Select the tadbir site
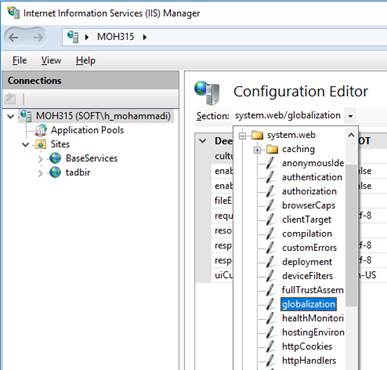This screenshot has width=387, height=370. [x=78, y=173]
